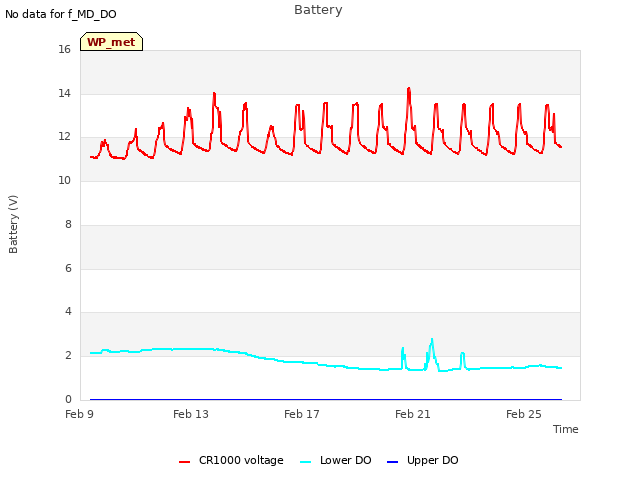Click the 'No data for f_MD_DO' message
Screen dimensions: 640x480
pyautogui.click(x=61, y=14)
